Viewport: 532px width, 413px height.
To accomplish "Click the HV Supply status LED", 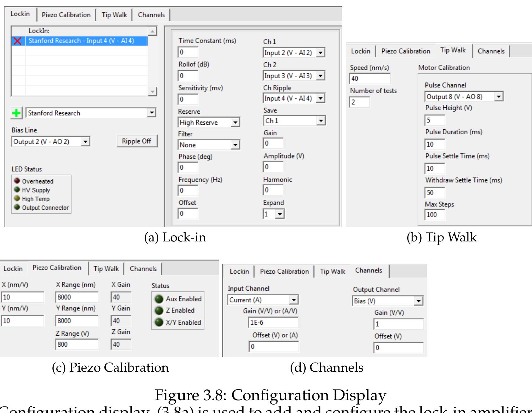I will (16, 190).
